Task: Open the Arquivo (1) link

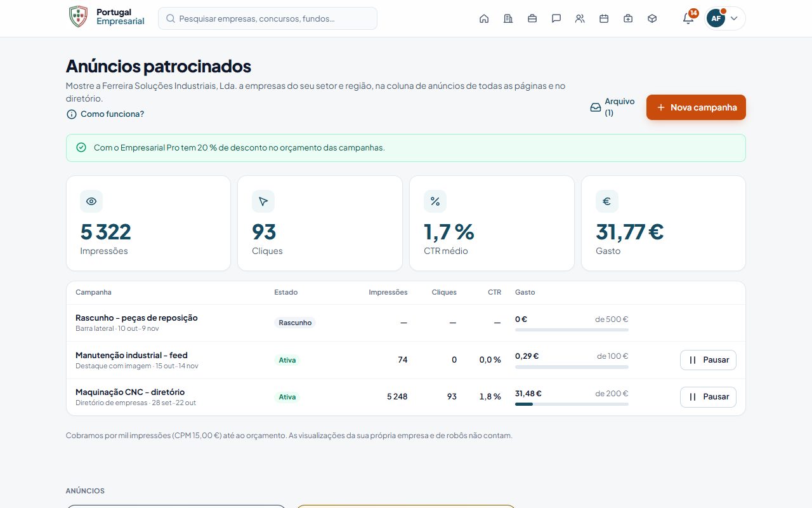Action: pos(613,107)
